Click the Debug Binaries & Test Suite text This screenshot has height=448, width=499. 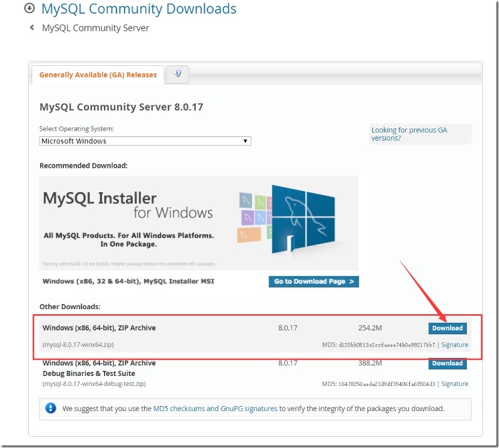(89, 373)
